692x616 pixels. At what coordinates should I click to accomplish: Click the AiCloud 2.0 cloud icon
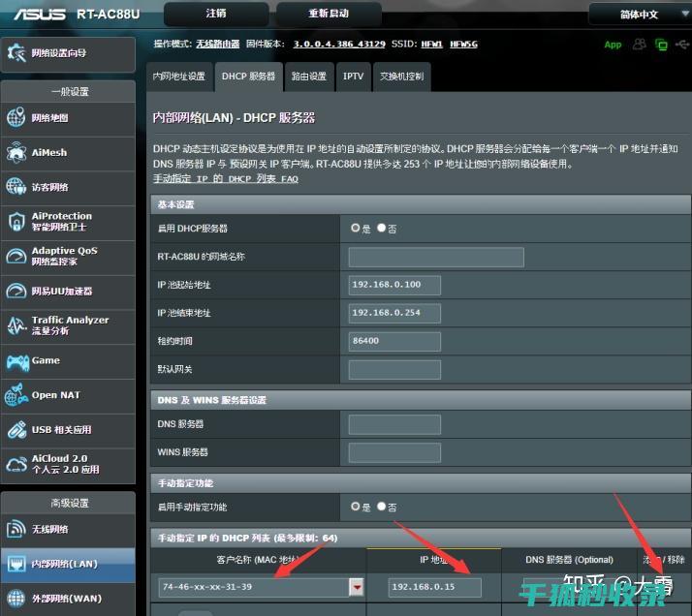[x=16, y=464]
